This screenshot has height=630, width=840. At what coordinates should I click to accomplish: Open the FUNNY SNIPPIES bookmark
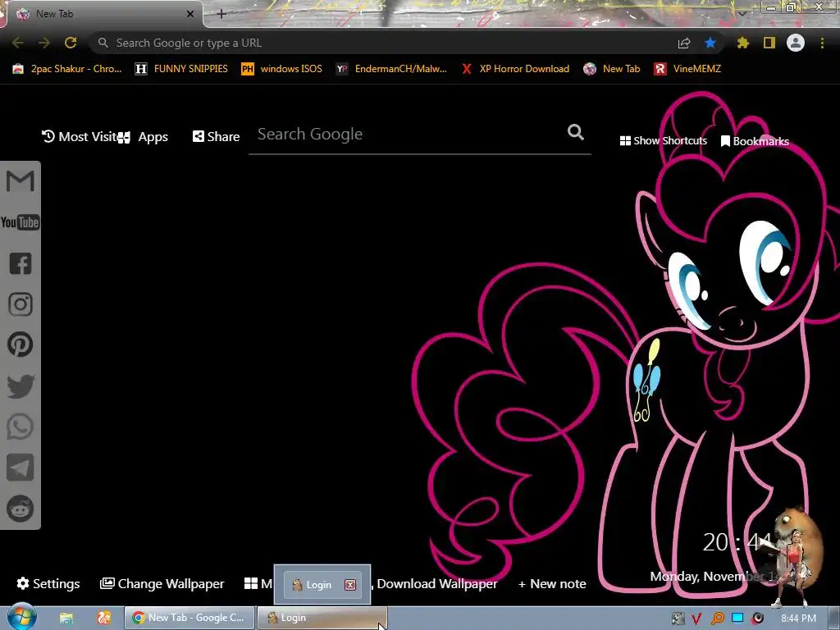point(181,69)
